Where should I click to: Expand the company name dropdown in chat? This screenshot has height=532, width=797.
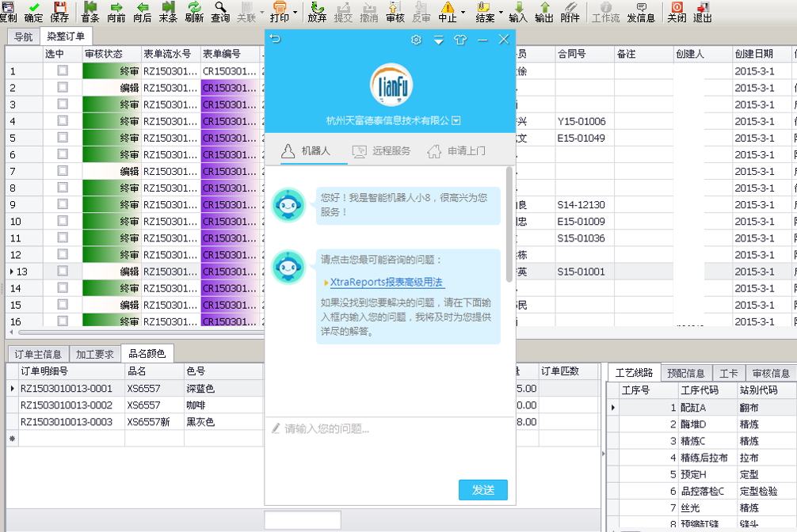[456, 121]
